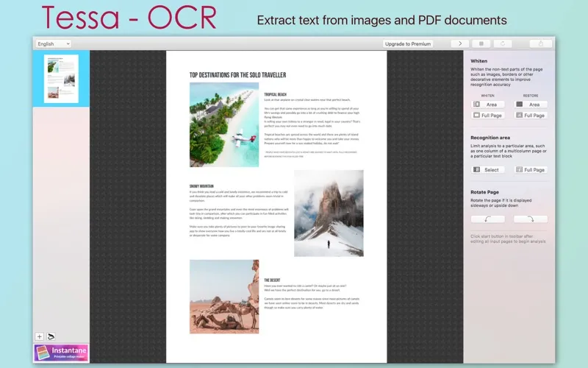The width and height of the screenshot is (588, 368).
Task: Click the Restore Area button
Action: 530,105
